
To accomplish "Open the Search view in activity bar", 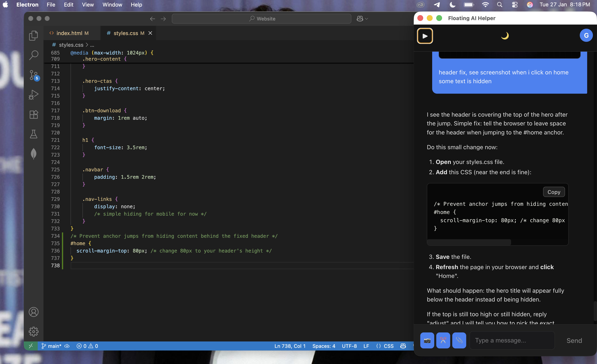I will (33, 55).
